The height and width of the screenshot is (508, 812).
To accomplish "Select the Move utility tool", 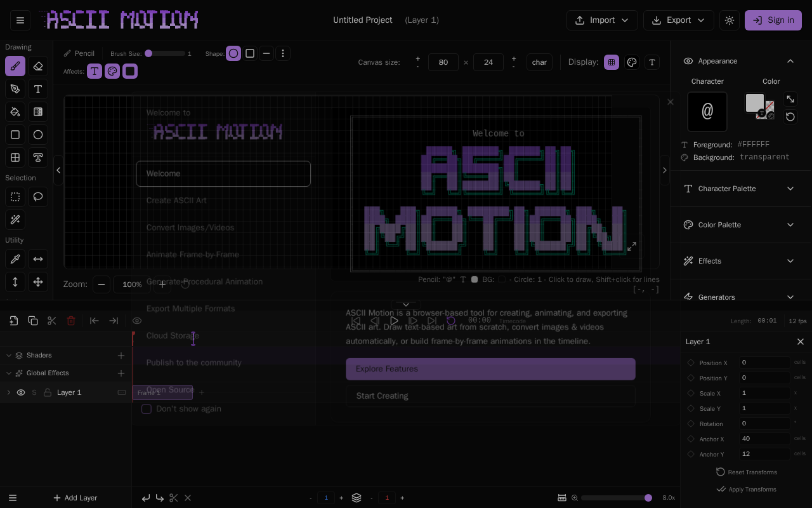I will [x=38, y=282].
